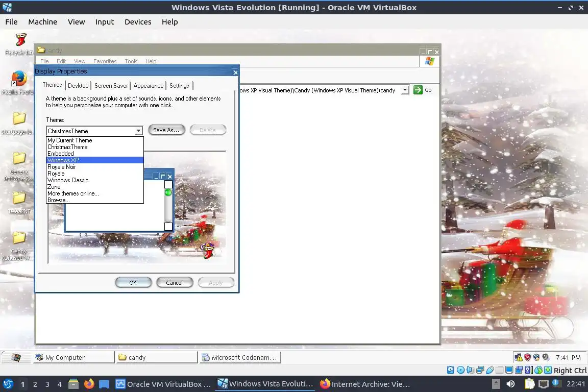
Task: Open the host clipboard manager tray icon
Action: coord(529,384)
